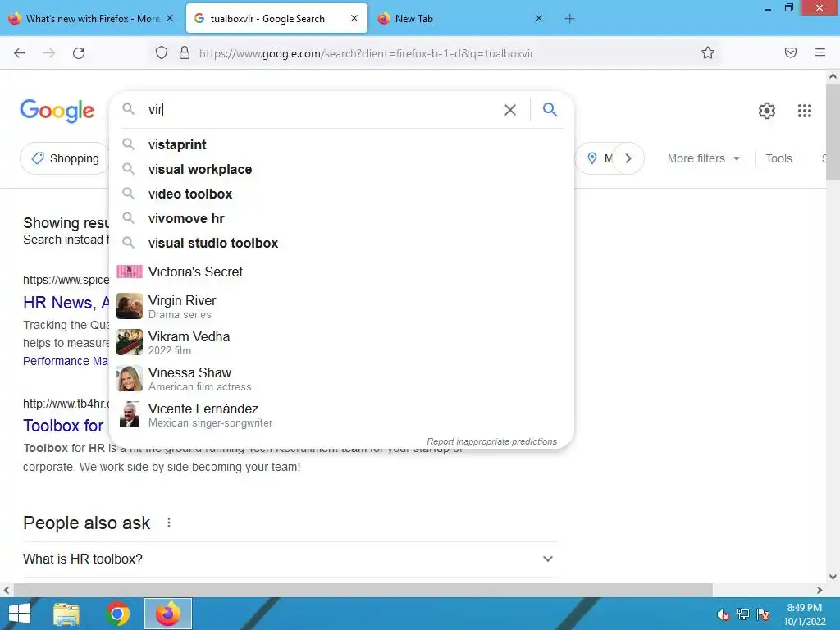Choose the video toolbox suggestion
Image resolution: width=840 pixels, height=630 pixels.
(x=341, y=194)
